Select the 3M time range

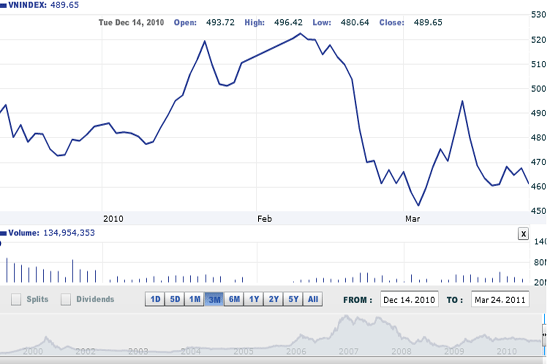214,299
